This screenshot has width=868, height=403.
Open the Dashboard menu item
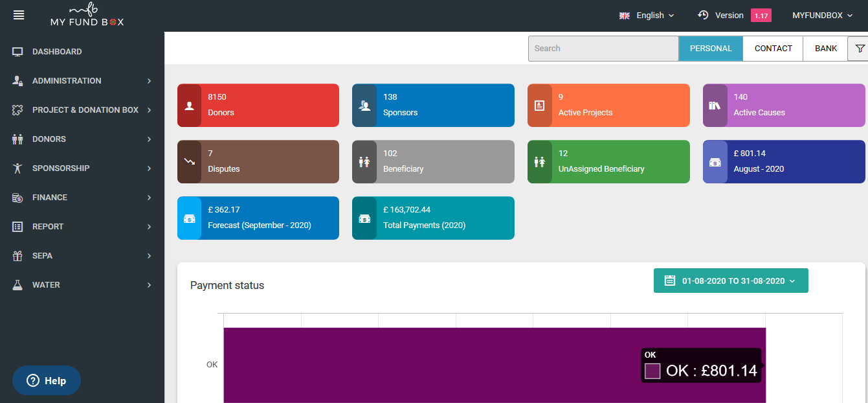coord(82,52)
